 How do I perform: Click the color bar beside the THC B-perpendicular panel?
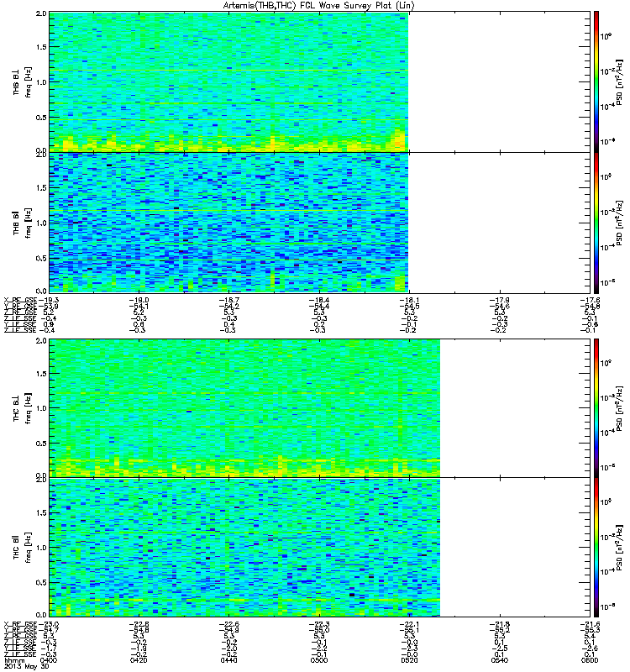(596, 408)
